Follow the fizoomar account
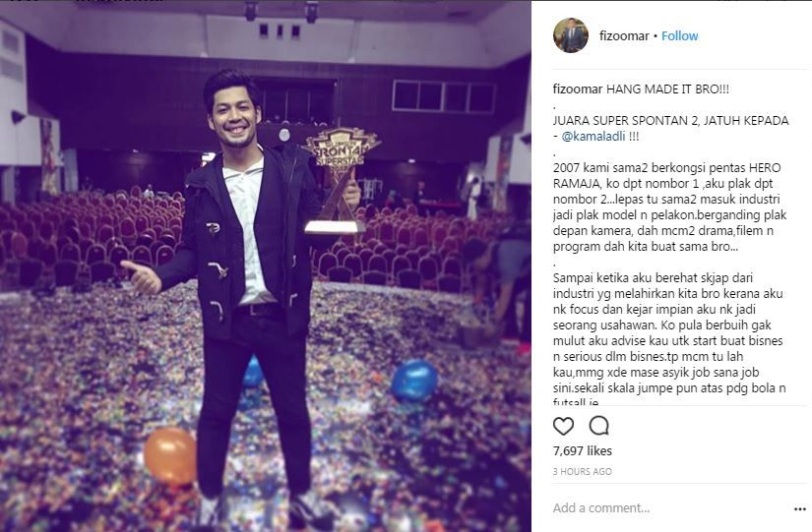The height and width of the screenshot is (532, 812). [x=679, y=35]
